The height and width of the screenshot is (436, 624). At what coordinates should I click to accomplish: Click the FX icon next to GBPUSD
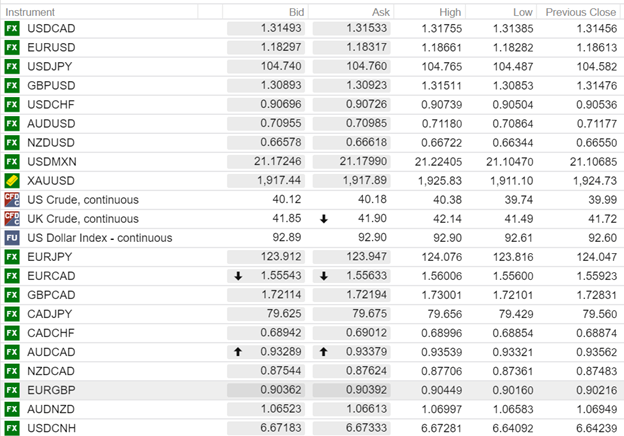click(x=12, y=85)
